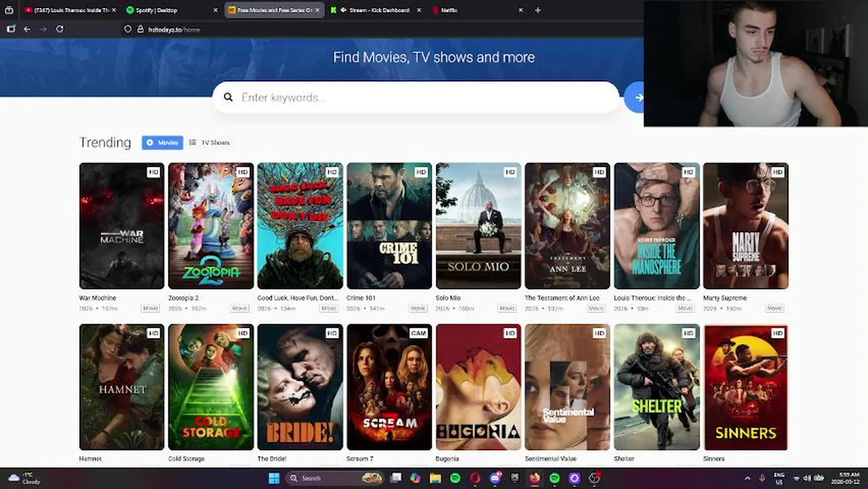Open Inside the Manosphere poster
868x489 pixels.
click(x=657, y=225)
